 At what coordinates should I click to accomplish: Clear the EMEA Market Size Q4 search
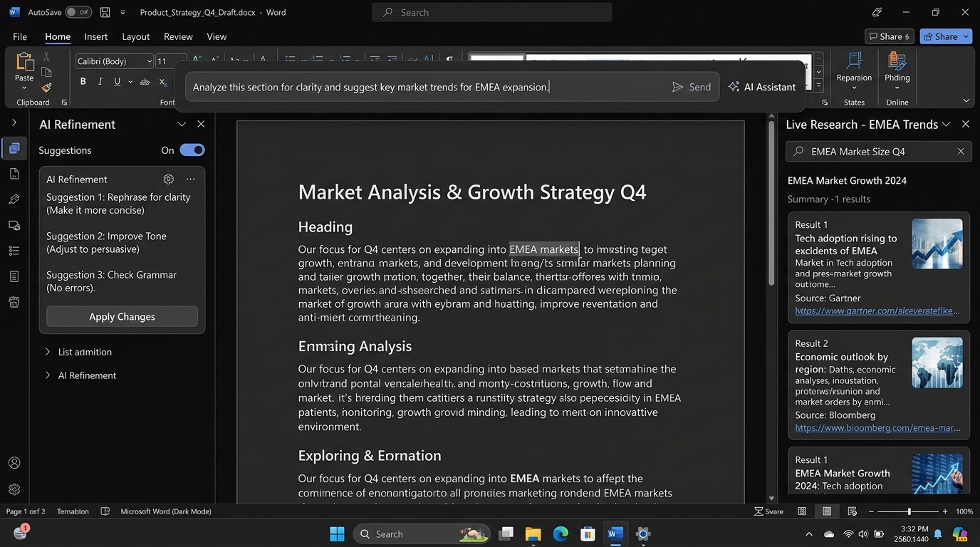[961, 151]
